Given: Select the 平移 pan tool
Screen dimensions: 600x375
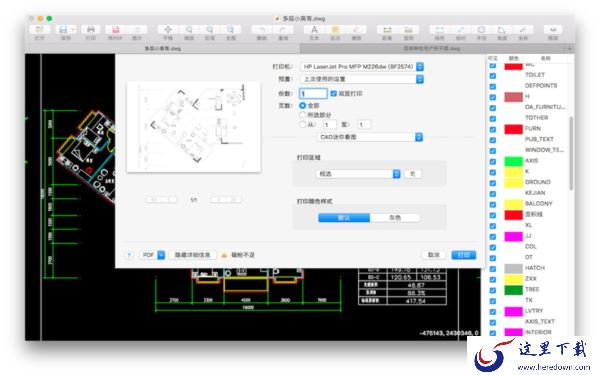Looking at the screenshot, I should [x=168, y=29].
